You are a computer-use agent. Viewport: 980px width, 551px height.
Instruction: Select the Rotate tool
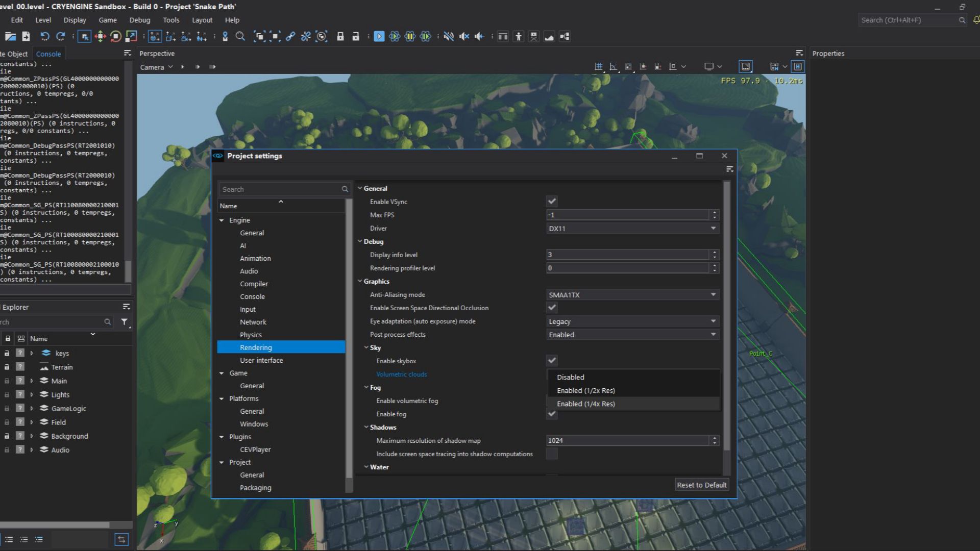(115, 36)
